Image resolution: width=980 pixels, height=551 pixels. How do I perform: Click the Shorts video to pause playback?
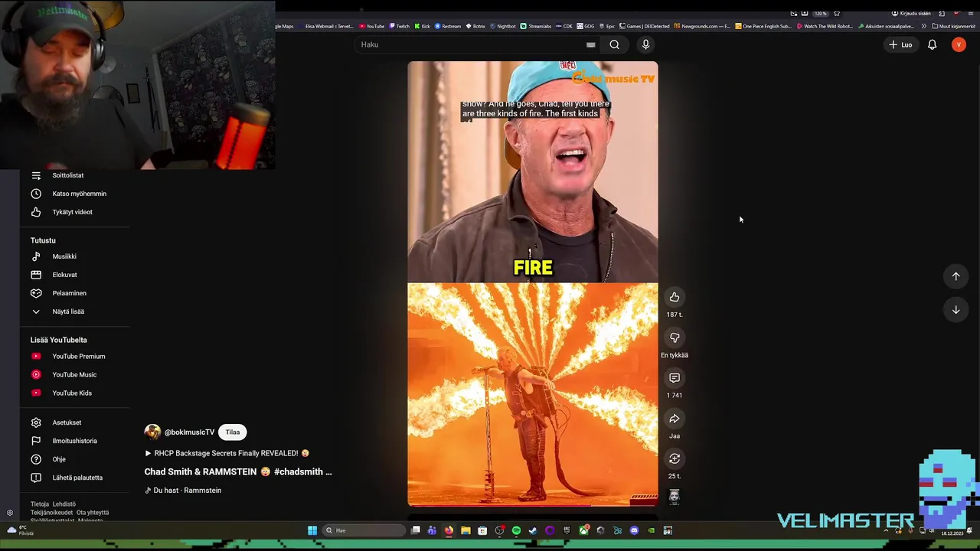532,283
